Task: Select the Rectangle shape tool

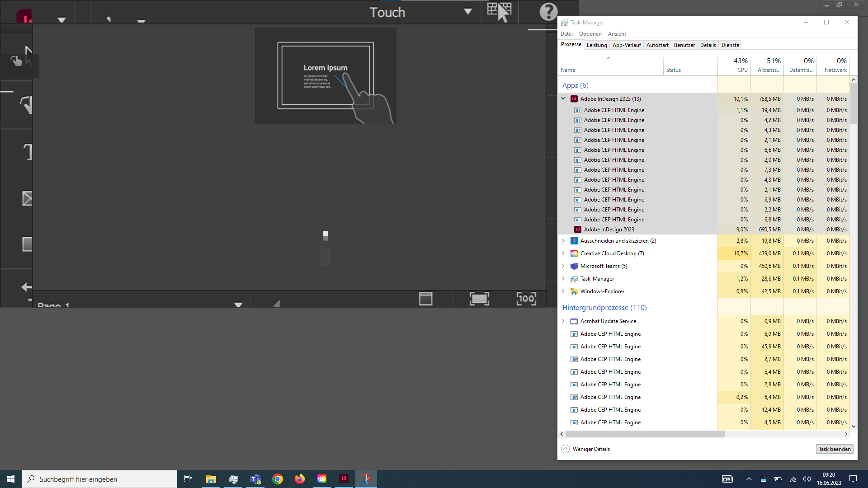Action: [27, 244]
